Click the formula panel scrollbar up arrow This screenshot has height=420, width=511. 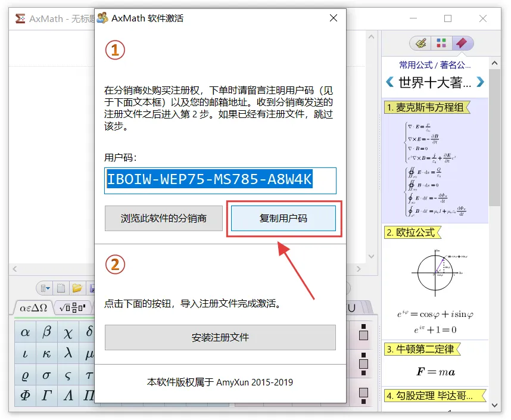coord(494,63)
